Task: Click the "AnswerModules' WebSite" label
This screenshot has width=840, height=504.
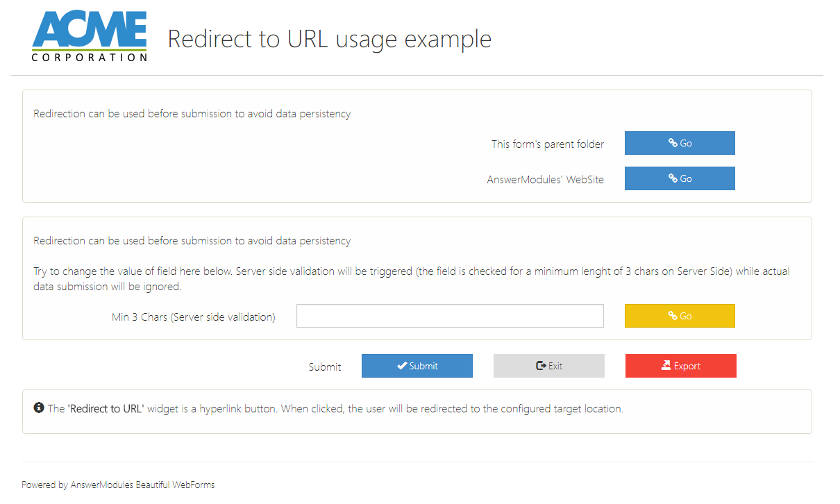Action: click(x=545, y=180)
